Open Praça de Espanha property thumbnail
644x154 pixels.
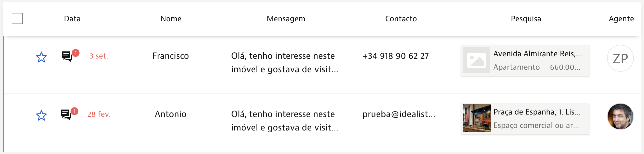point(477,118)
